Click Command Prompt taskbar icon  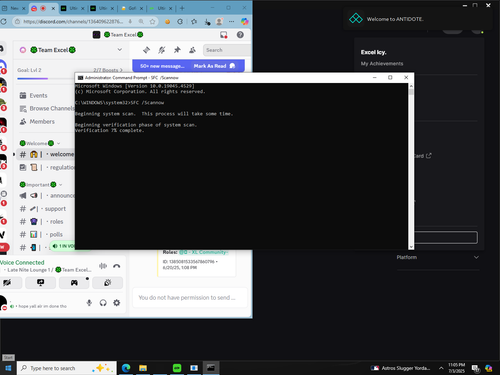(x=211, y=368)
